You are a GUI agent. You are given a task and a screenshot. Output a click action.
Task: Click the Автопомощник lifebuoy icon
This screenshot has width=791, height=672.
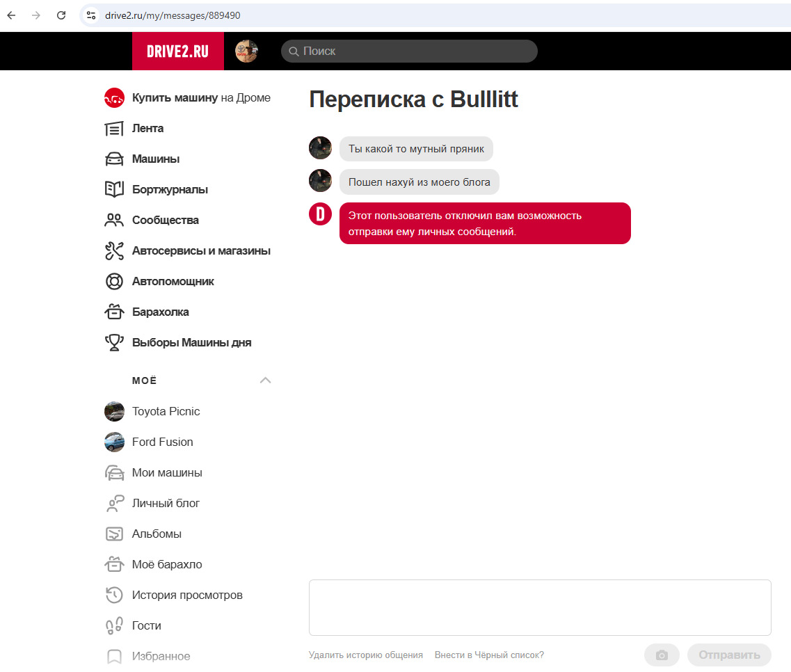tap(113, 282)
